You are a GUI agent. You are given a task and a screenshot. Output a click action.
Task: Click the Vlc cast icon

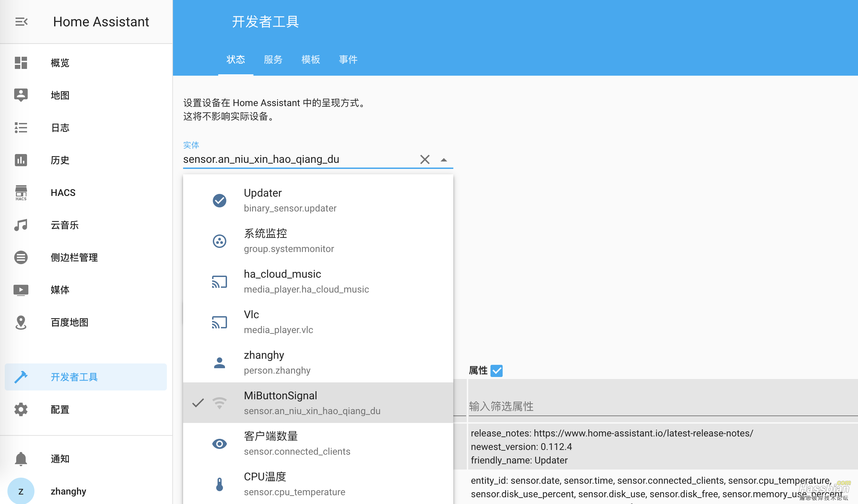220,322
